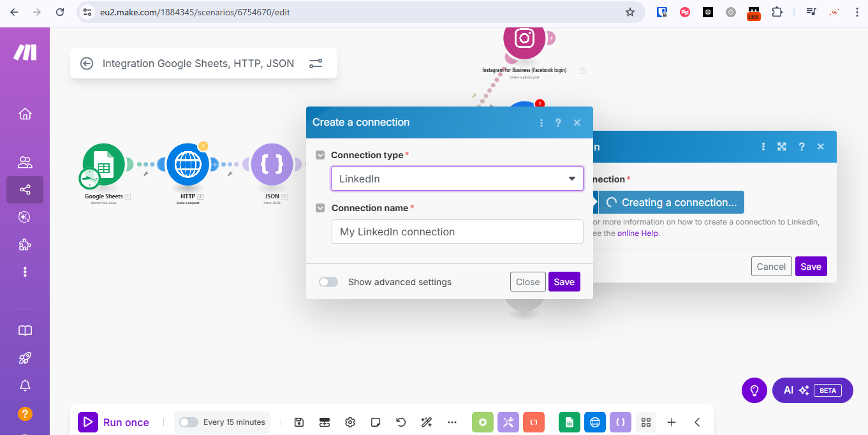Image resolution: width=868 pixels, height=435 pixels.
Task: Open the orange help question mark icon
Action: [25, 413]
